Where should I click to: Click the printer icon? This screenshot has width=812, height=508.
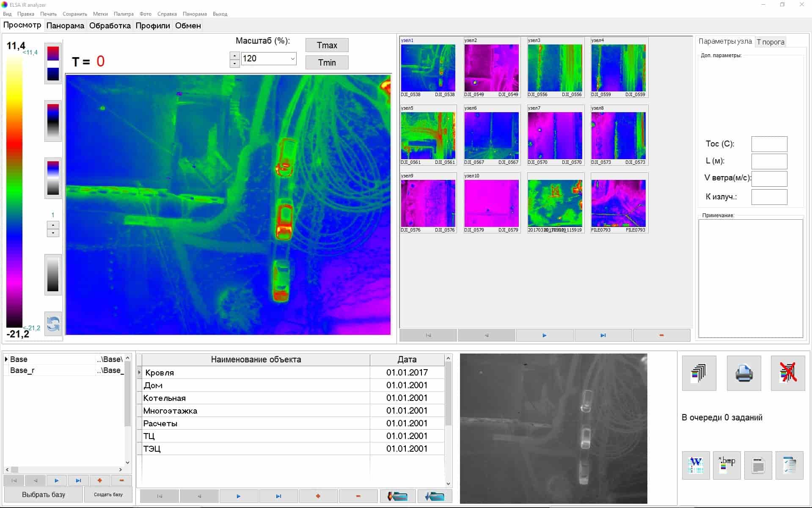[x=744, y=373]
